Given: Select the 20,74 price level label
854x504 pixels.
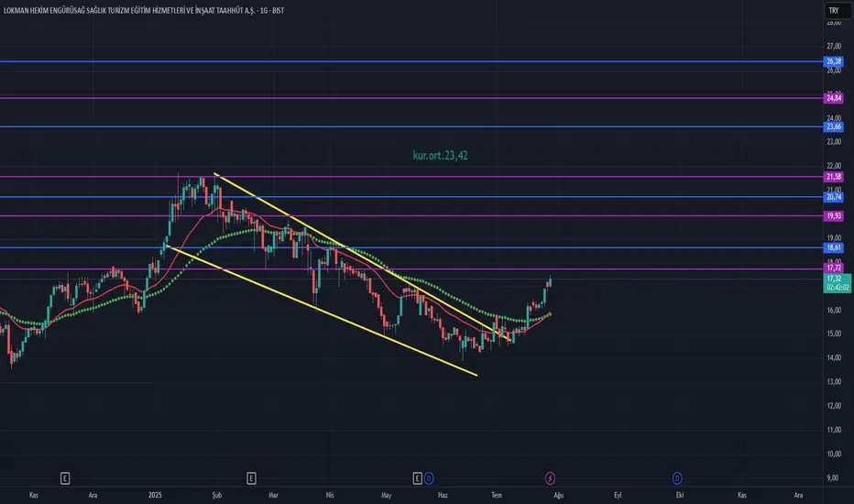Looking at the screenshot, I should (x=834, y=197).
